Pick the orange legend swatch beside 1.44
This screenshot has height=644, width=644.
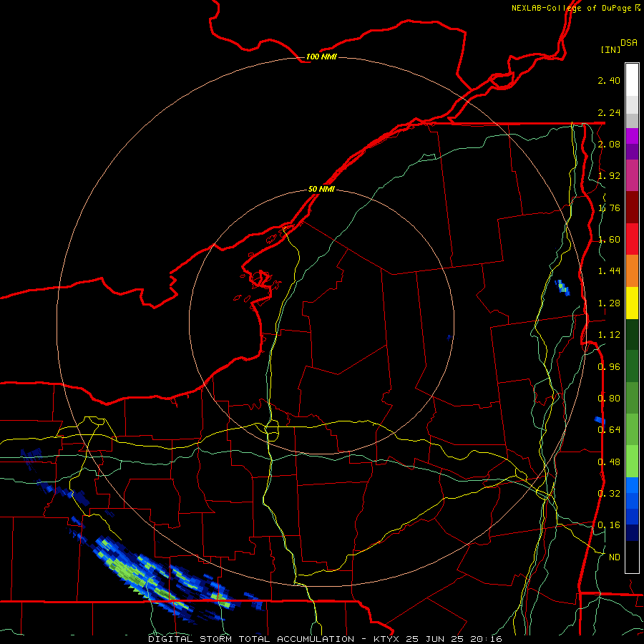tap(632, 271)
